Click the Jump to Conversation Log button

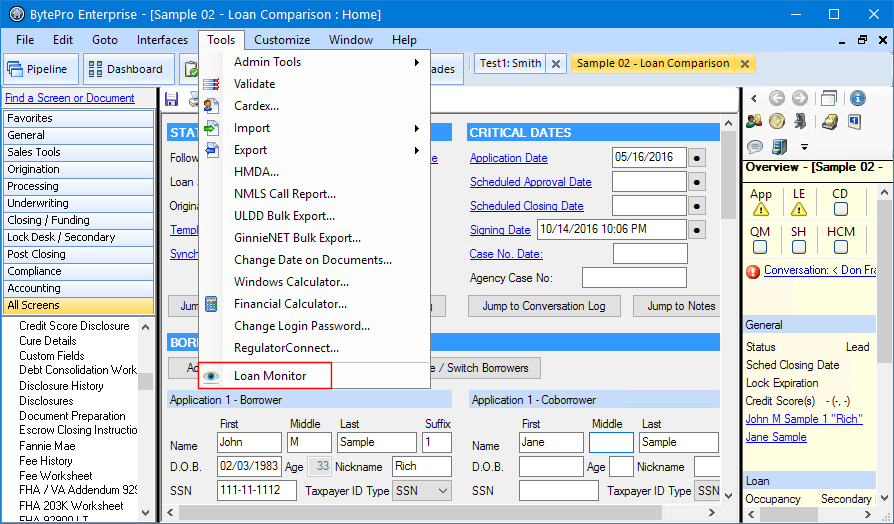544,306
